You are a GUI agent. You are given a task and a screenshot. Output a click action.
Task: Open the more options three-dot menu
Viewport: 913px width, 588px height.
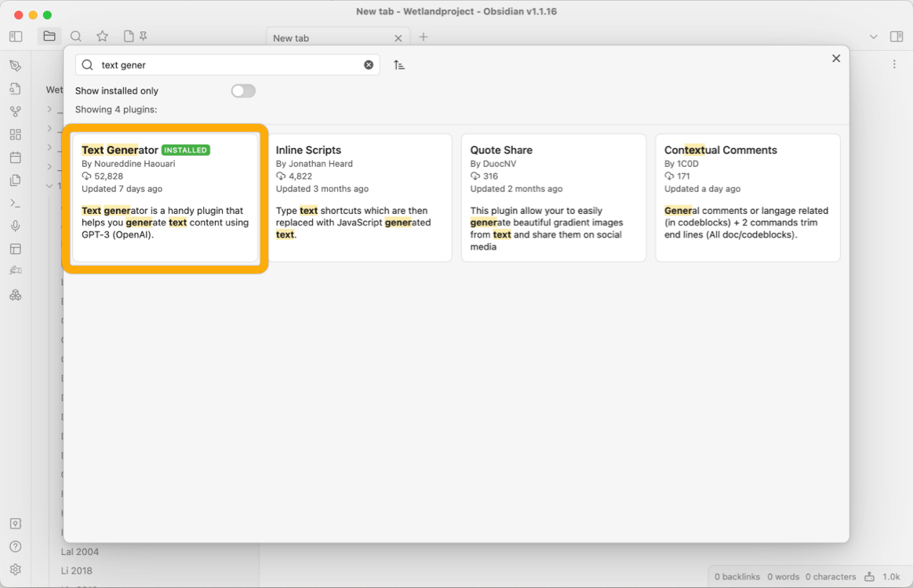coord(894,64)
